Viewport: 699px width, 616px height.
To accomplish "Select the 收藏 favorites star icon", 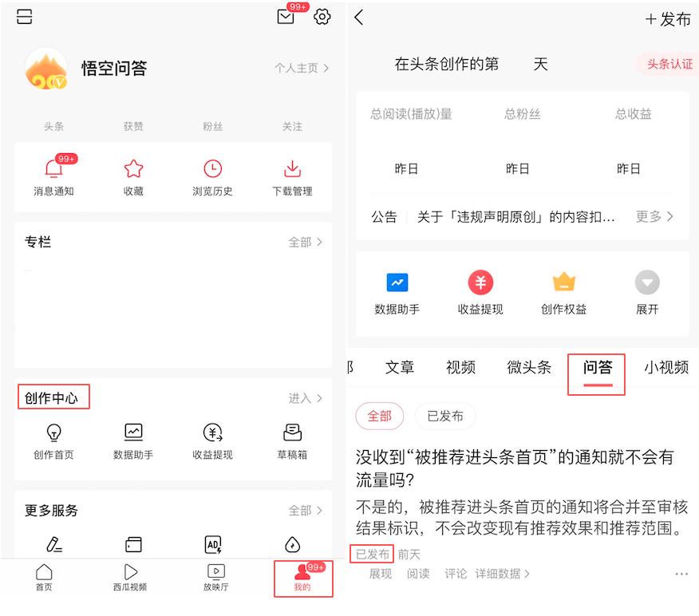I will [x=132, y=168].
